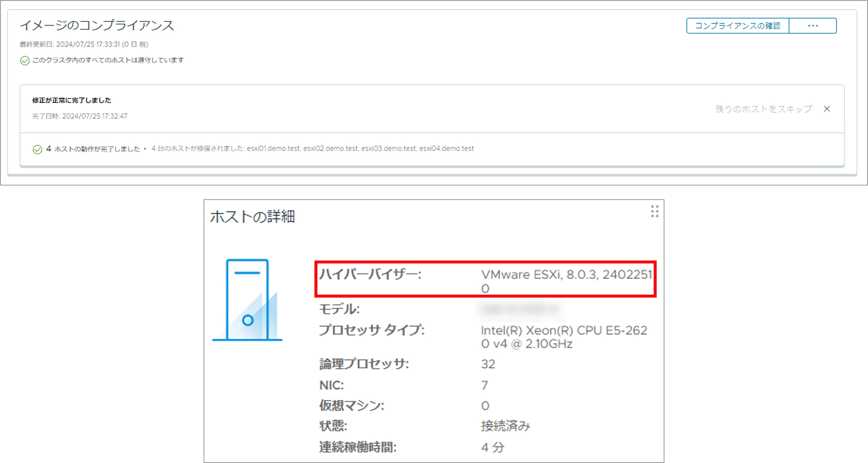Click the 状態 接続済み value
The height and width of the screenshot is (463, 868).
point(505,426)
